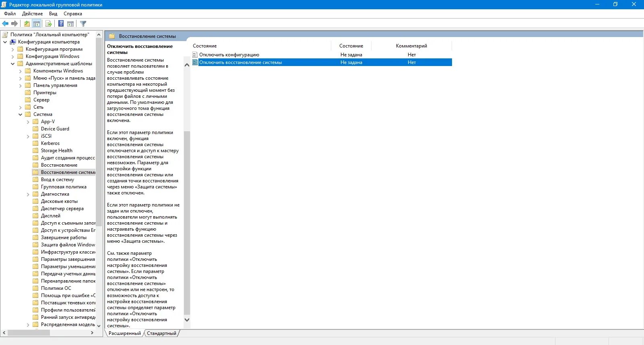Select the Групповая политика tree item

pyautogui.click(x=64, y=187)
